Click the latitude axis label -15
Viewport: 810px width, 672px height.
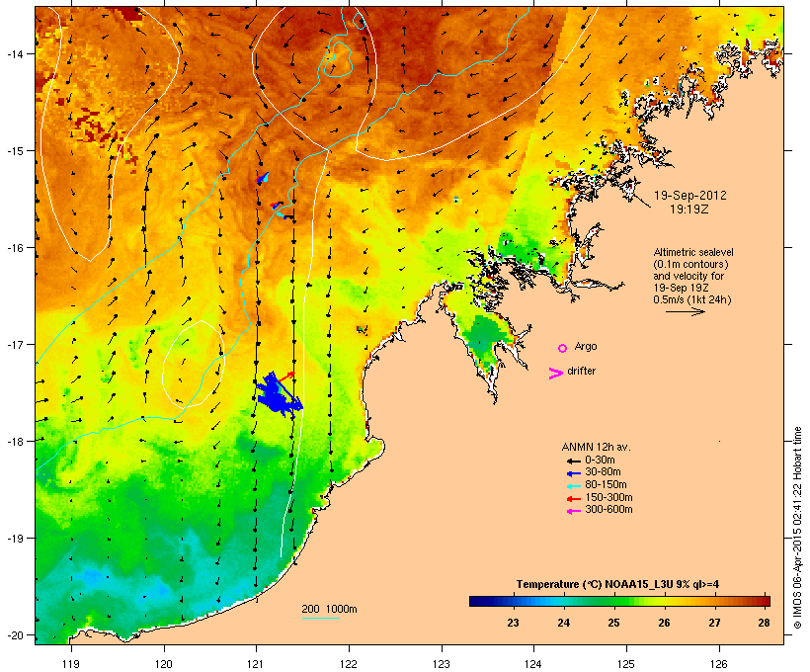[x=15, y=151]
